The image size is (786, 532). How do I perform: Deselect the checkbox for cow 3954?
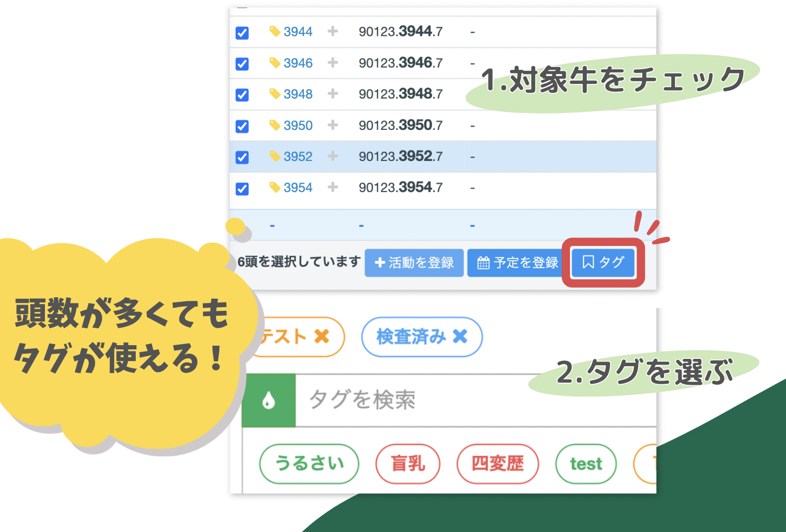pos(242,189)
